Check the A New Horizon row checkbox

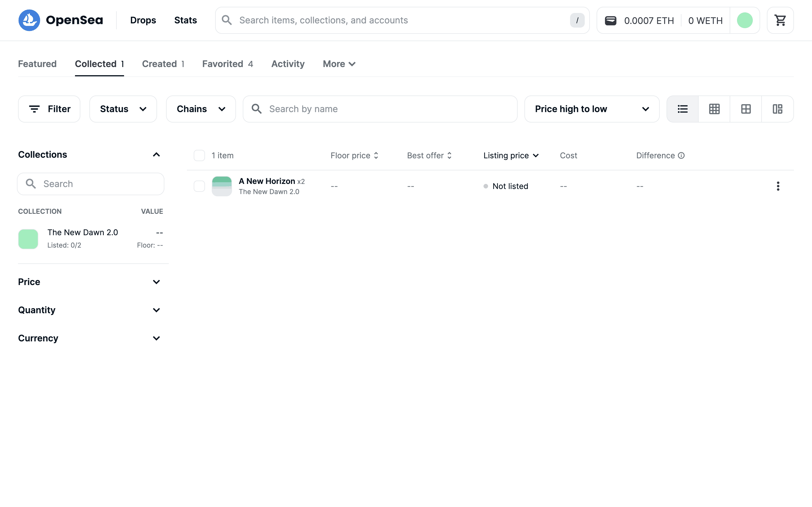tap(199, 186)
